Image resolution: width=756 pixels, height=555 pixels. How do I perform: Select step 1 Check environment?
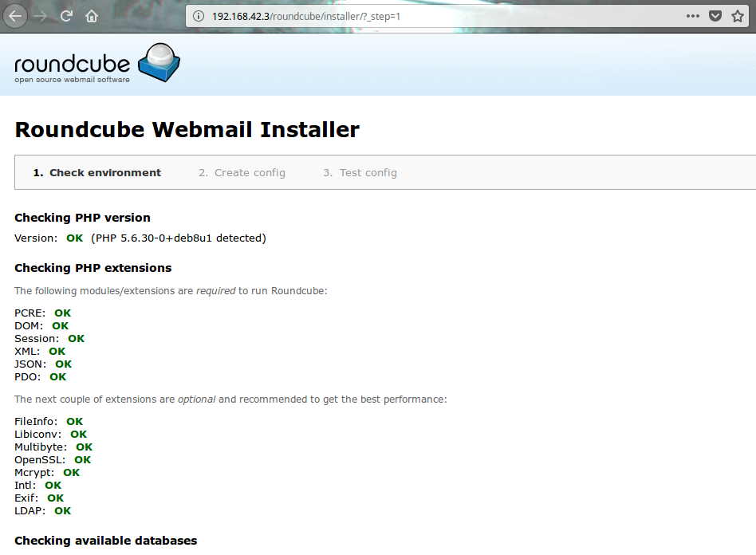[97, 172]
